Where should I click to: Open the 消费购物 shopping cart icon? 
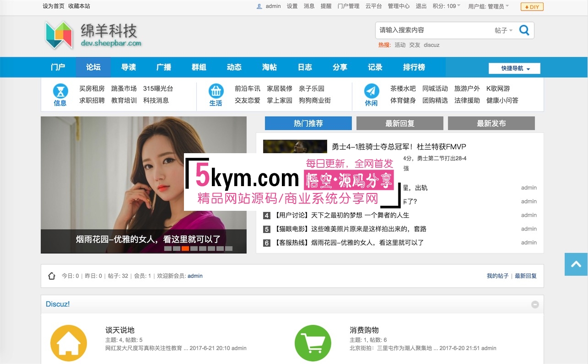tap(313, 343)
